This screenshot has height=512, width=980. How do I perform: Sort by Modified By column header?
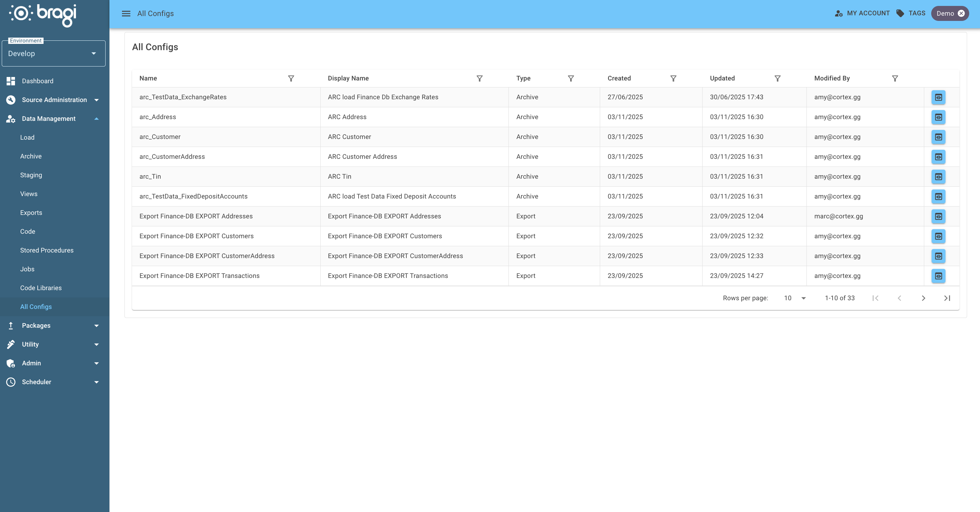click(x=832, y=78)
